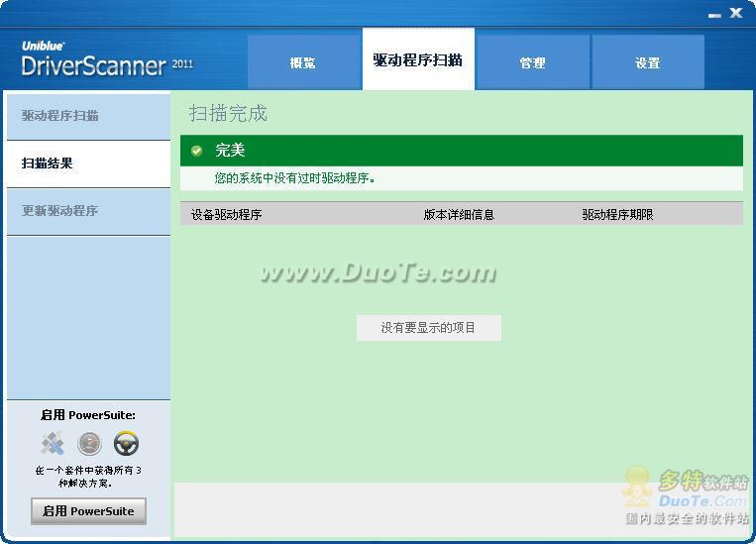Open the 驱动程序扫描 top tab
The height and width of the screenshot is (544, 756).
tap(418, 58)
